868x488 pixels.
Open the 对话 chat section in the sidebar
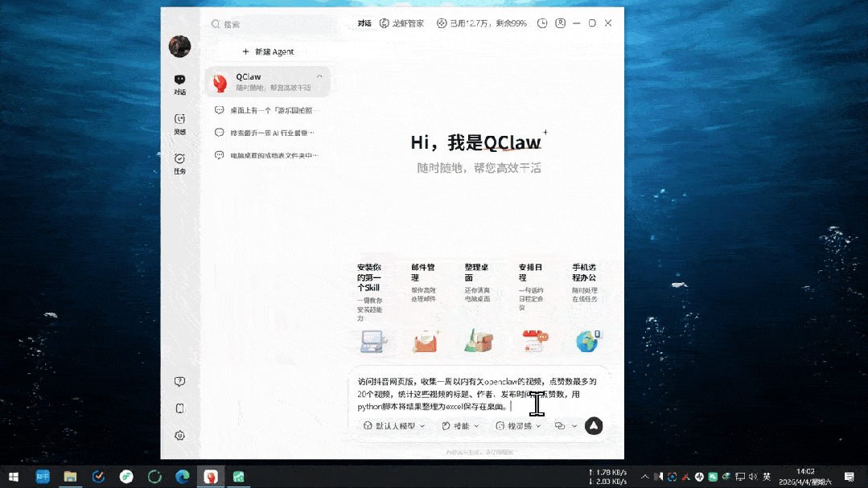pos(179,84)
